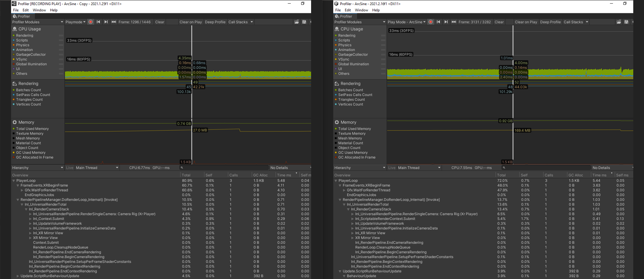
Task: Open the Playmode target dropdown
Action: click(x=75, y=22)
